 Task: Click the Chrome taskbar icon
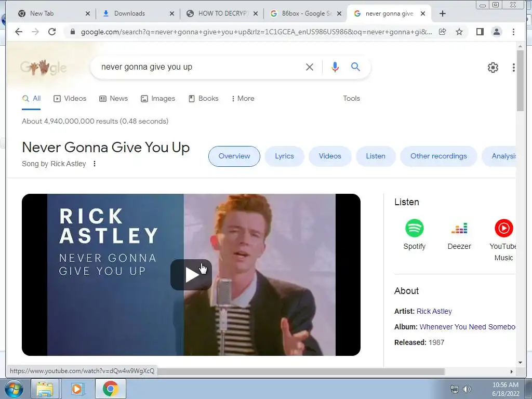click(111, 389)
